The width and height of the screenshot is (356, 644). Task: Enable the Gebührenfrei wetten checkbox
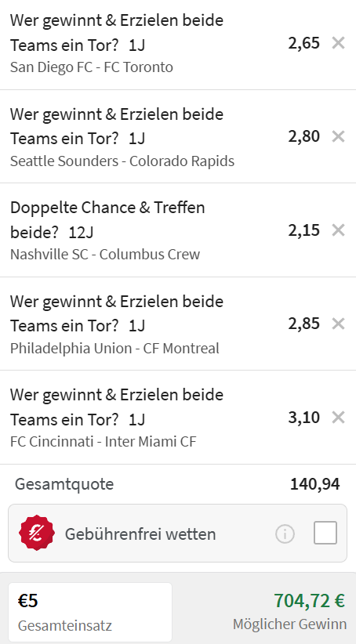click(x=325, y=533)
